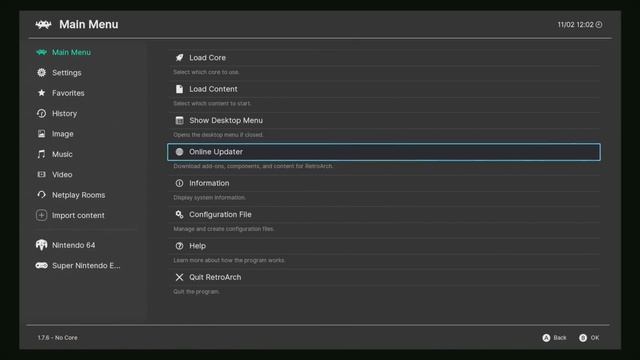
Task: Click the Help question mark icon
Action: click(179, 246)
